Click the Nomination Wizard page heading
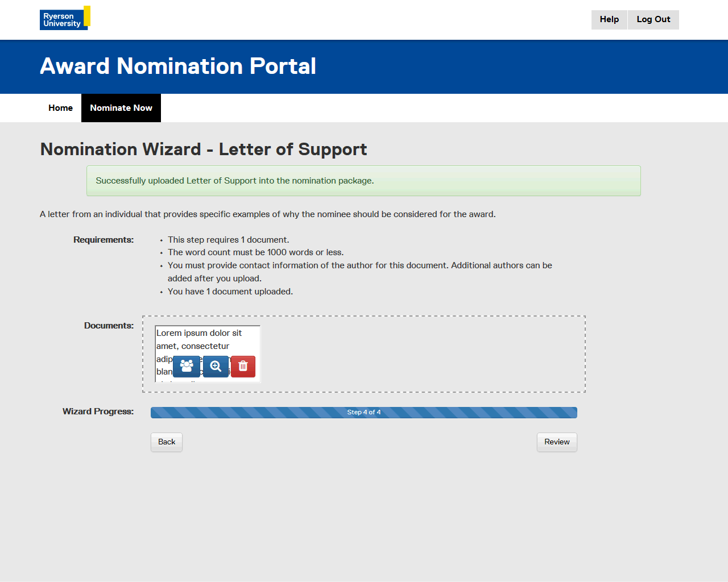 click(204, 149)
